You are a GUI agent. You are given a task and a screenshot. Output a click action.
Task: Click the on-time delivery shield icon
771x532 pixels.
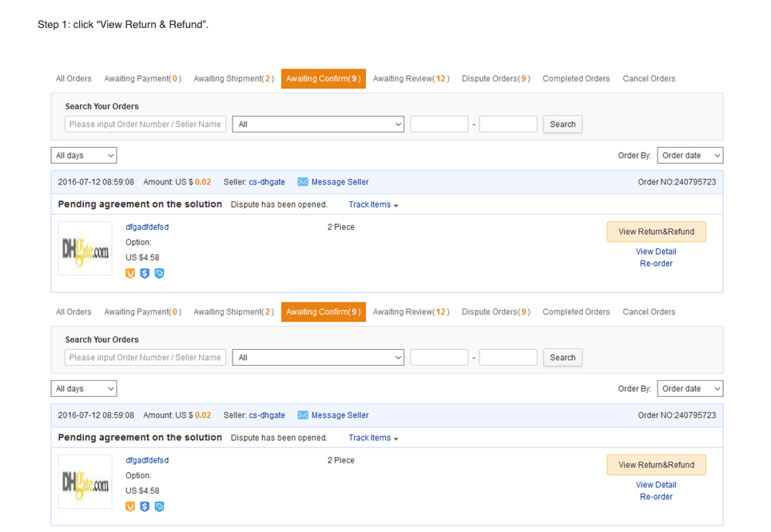159,272
